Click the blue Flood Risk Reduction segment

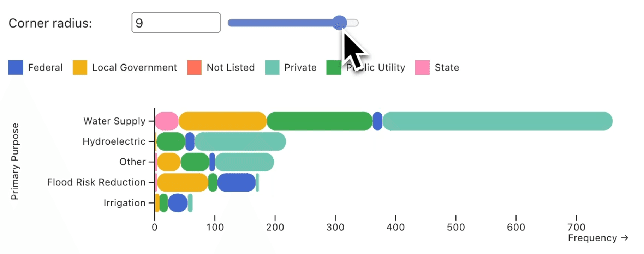tap(236, 182)
